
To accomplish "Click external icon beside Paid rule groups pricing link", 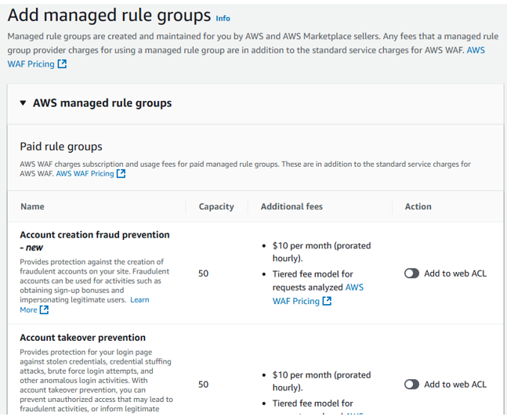I will tap(121, 174).
